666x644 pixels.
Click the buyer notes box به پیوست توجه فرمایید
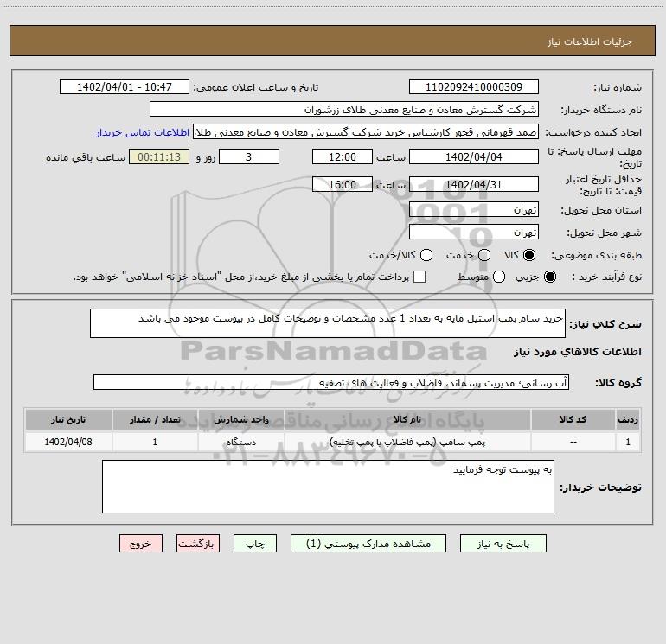tap(328, 487)
